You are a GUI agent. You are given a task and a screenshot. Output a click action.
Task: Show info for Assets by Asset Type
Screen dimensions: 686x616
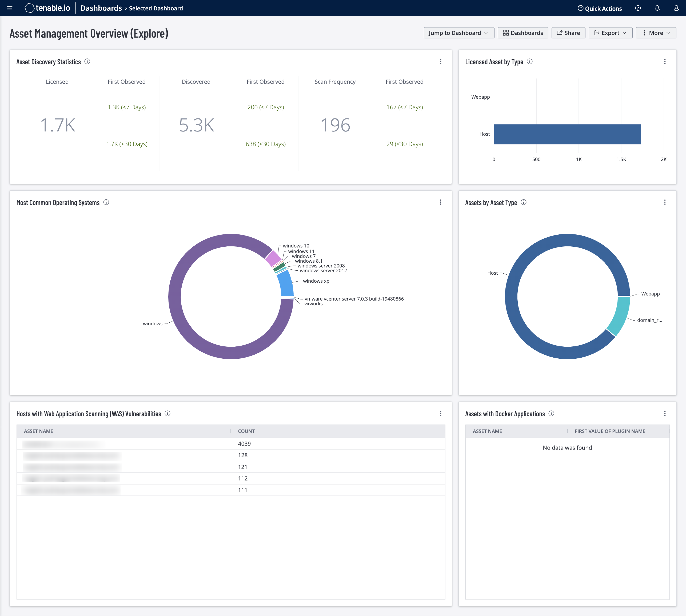coord(524,202)
